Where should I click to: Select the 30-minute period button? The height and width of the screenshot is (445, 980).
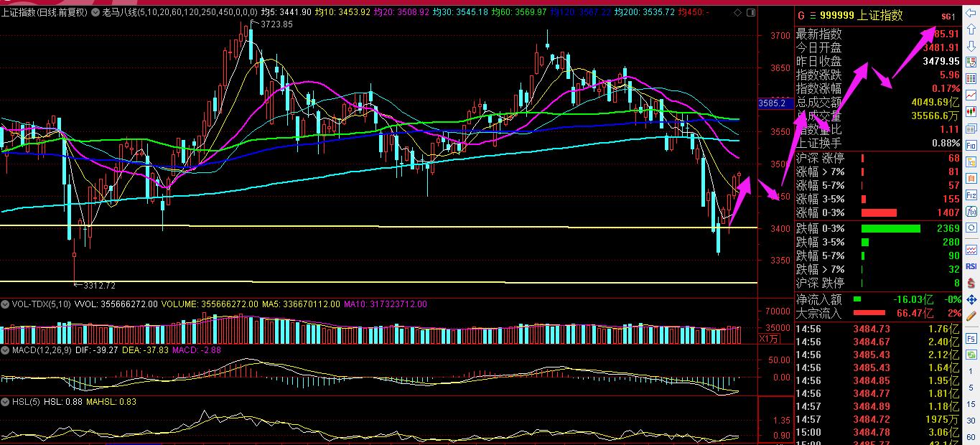tap(971, 421)
